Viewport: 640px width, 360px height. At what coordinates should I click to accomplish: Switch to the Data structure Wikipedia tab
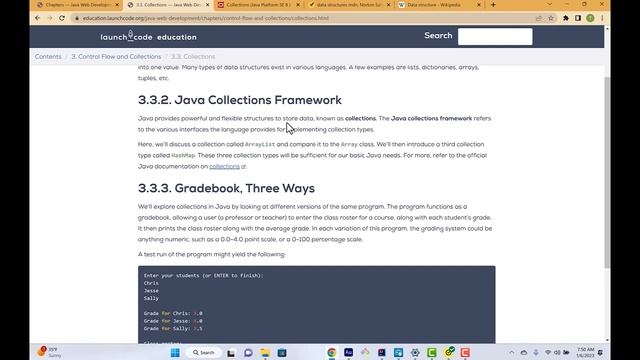click(440, 5)
